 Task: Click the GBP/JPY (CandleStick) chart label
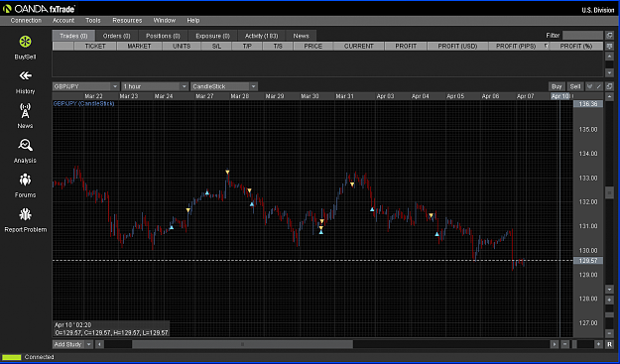click(x=84, y=103)
